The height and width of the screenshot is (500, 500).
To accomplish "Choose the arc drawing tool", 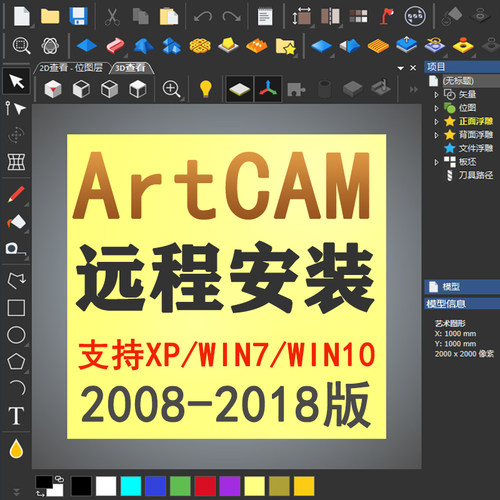I will [x=18, y=388].
